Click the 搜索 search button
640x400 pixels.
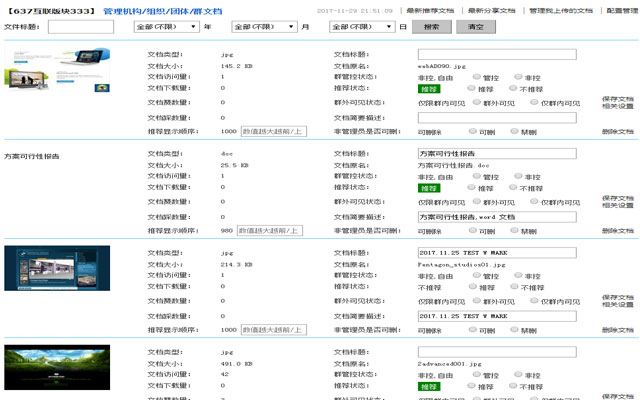click(x=431, y=26)
